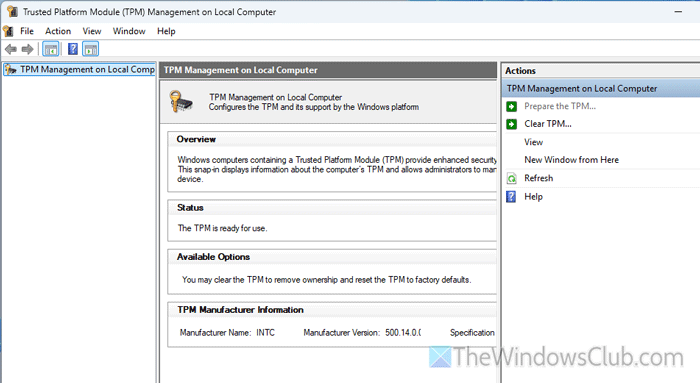
Task: Open the Help menu in menu bar
Action: pyautogui.click(x=166, y=31)
